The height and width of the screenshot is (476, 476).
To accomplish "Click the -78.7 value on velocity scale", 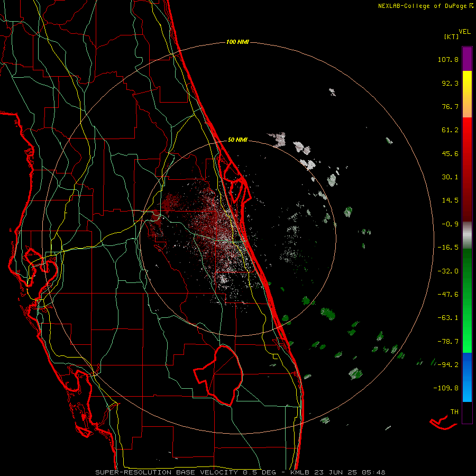I will click(x=448, y=342).
